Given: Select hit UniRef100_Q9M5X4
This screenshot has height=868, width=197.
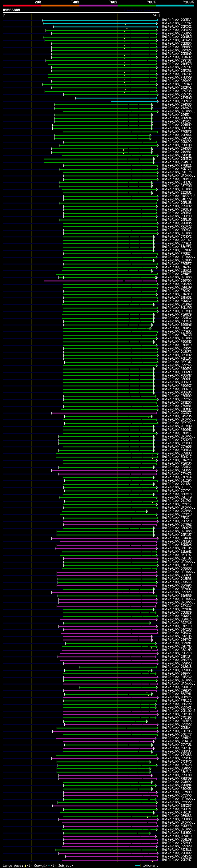Looking at the screenshot, I should (177, 135).
